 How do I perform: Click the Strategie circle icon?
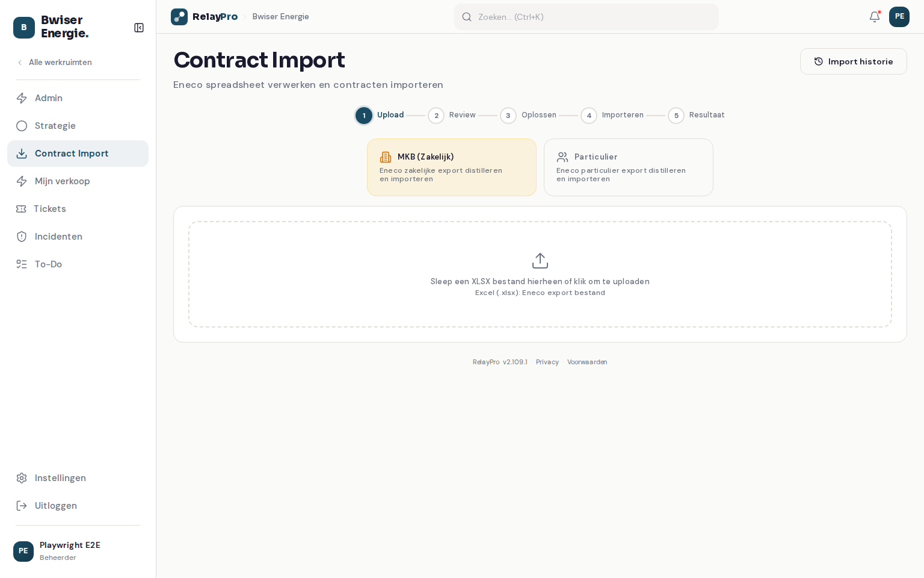pyautogui.click(x=22, y=126)
